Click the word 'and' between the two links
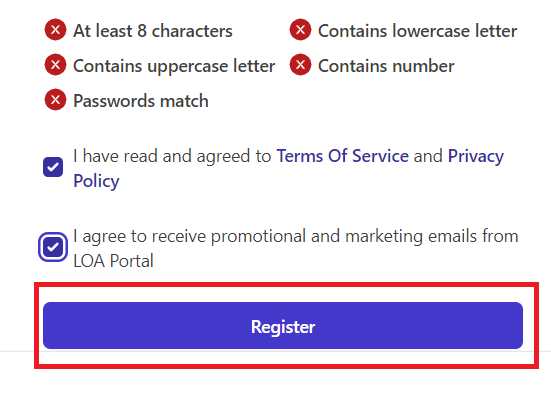Viewport: 551px width, 393px height. (x=428, y=156)
